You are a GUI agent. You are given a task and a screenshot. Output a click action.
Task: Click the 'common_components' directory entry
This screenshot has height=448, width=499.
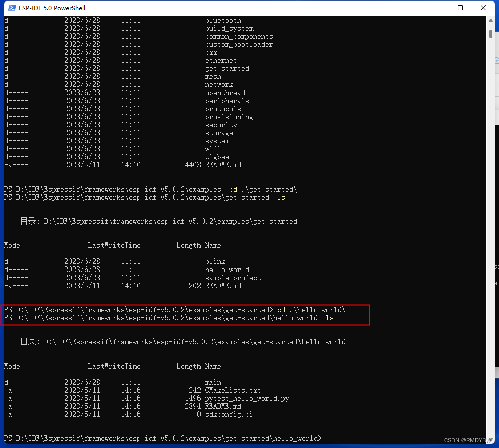click(x=239, y=37)
